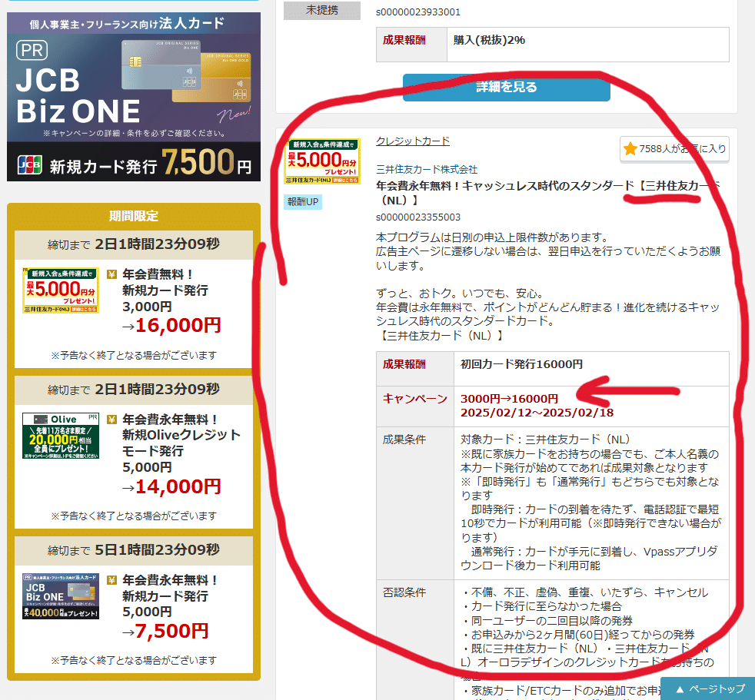The width and height of the screenshot is (755, 700).
Task: Select program ID s00000023355003 text
Action: (418, 217)
